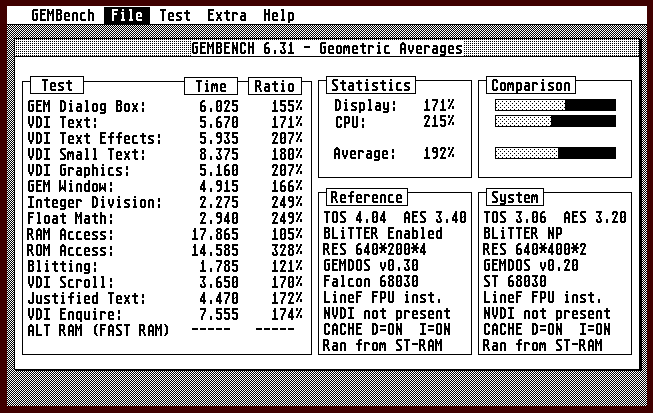The width and height of the screenshot is (653, 413).
Task: Click the TOS 3.06 AES 3.20 system line
Action: [x=555, y=218]
